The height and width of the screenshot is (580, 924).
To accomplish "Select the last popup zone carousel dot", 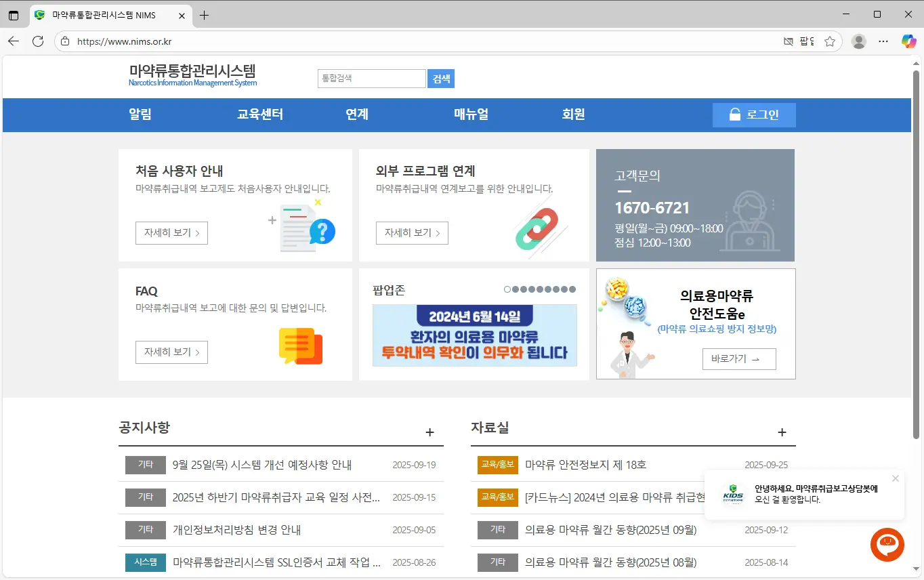I will [572, 289].
